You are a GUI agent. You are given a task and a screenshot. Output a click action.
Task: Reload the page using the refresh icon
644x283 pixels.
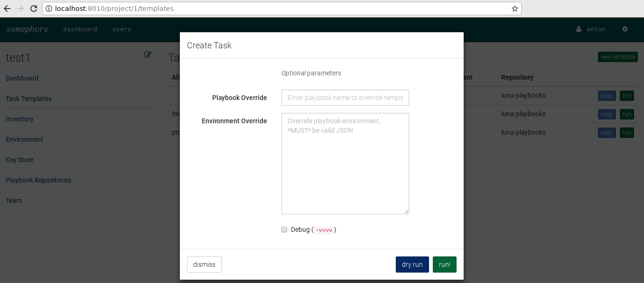pos(33,8)
